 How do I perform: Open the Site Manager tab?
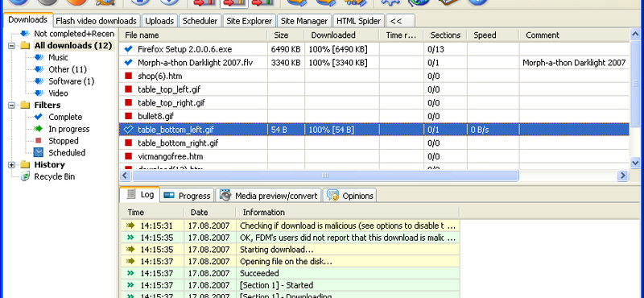pyautogui.click(x=304, y=21)
